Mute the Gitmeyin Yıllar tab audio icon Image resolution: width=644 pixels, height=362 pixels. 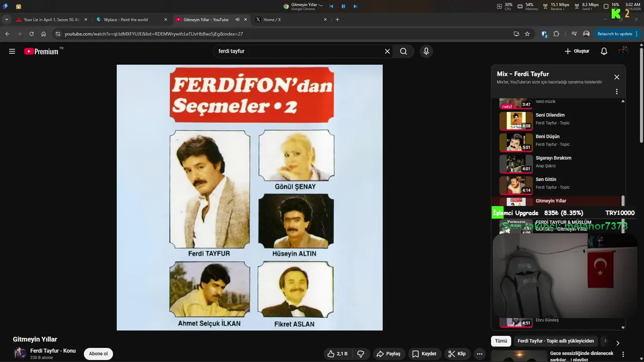pyautogui.click(x=237, y=20)
